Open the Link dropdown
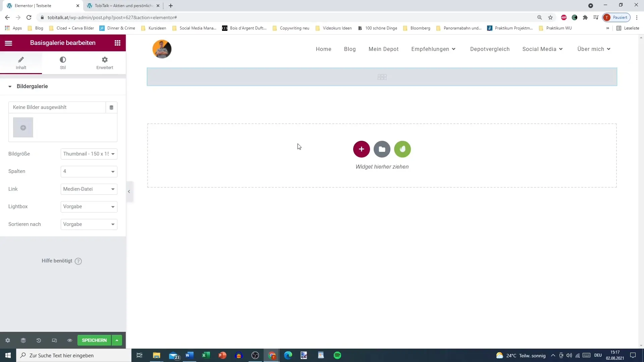This screenshot has height=362, width=644. click(x=89, y=189)
